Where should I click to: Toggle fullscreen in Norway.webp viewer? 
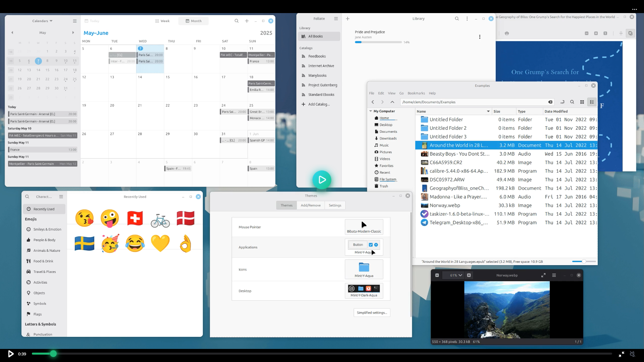(543, 275)
